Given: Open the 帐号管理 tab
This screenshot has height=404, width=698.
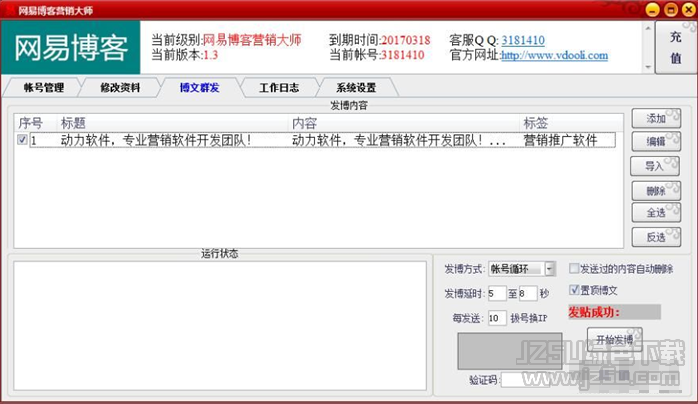Looking at the screenshot, I should coord(43,87).
